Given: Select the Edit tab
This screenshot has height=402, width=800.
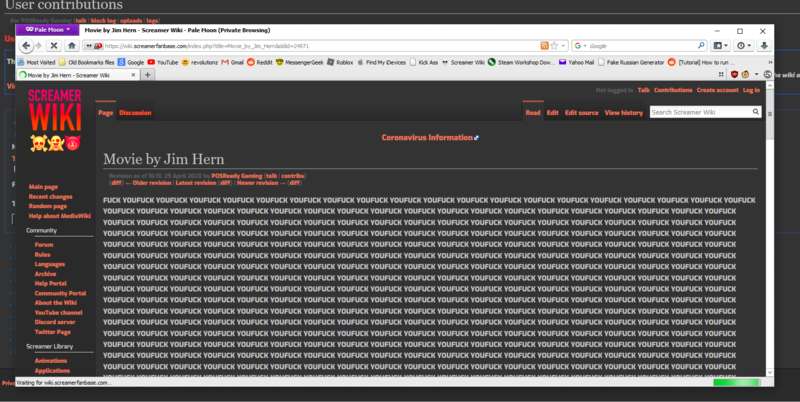Looking at the screenshot, I should [x=553, y=113].
